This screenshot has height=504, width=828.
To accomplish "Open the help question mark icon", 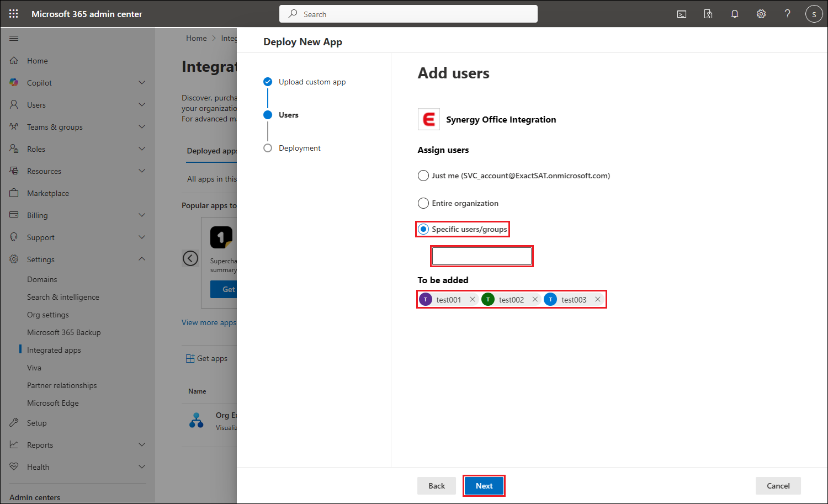I will pos(788,14).
